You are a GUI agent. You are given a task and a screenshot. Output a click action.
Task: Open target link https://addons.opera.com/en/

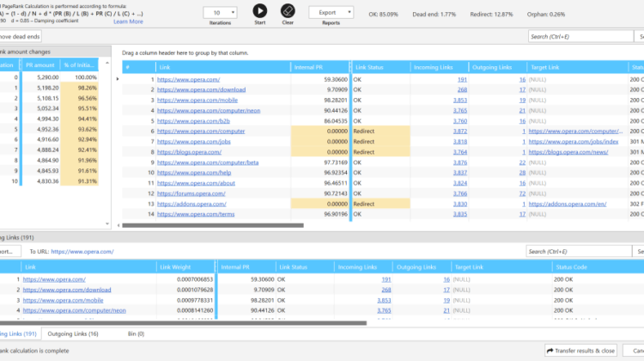click(568, 204)
